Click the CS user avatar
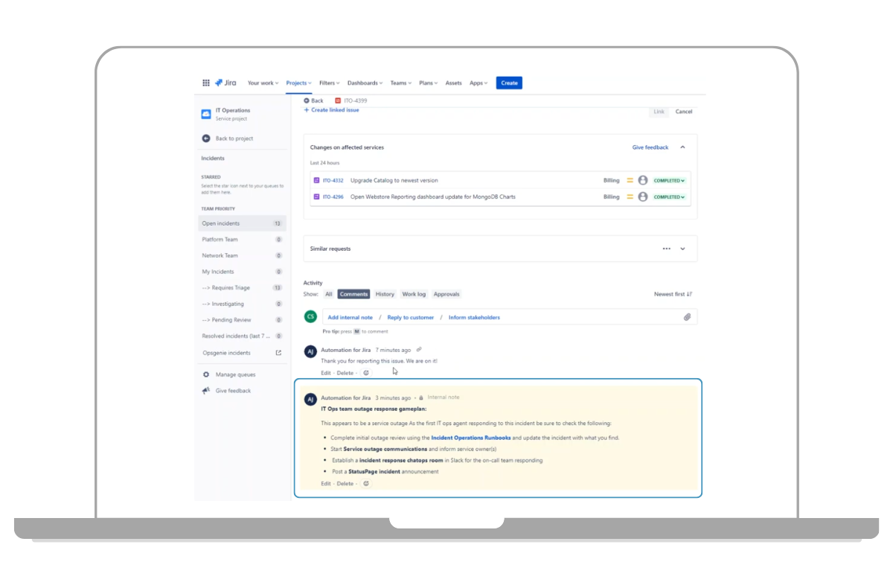Image resolution: width=893 pixels, height=588 pixels. click(310, 316)
